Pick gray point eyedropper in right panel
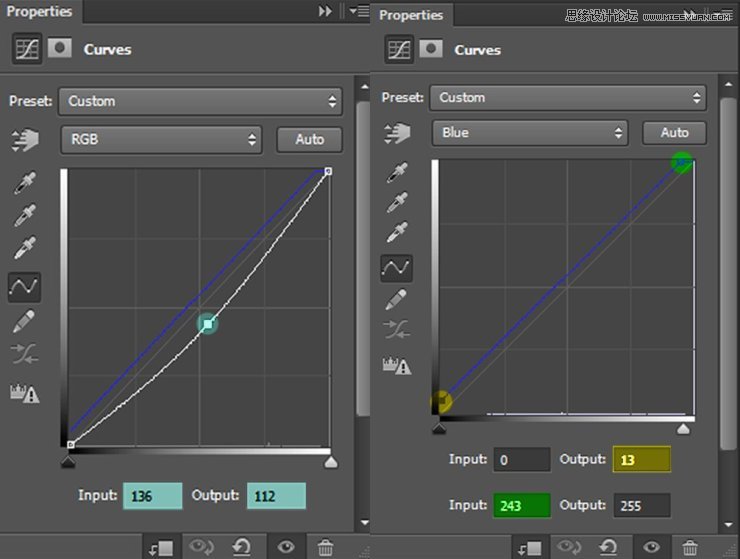740x559 pixels. click(397, 202)
